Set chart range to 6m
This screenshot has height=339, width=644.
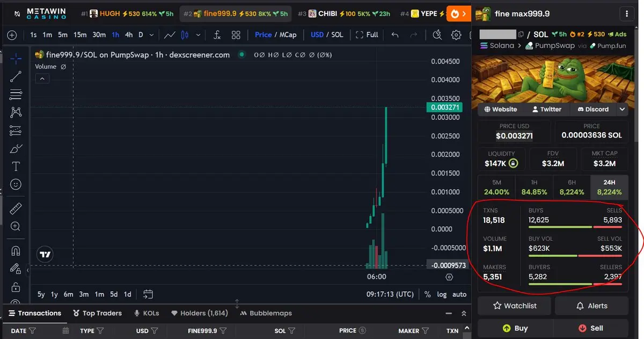click(68, 294)
